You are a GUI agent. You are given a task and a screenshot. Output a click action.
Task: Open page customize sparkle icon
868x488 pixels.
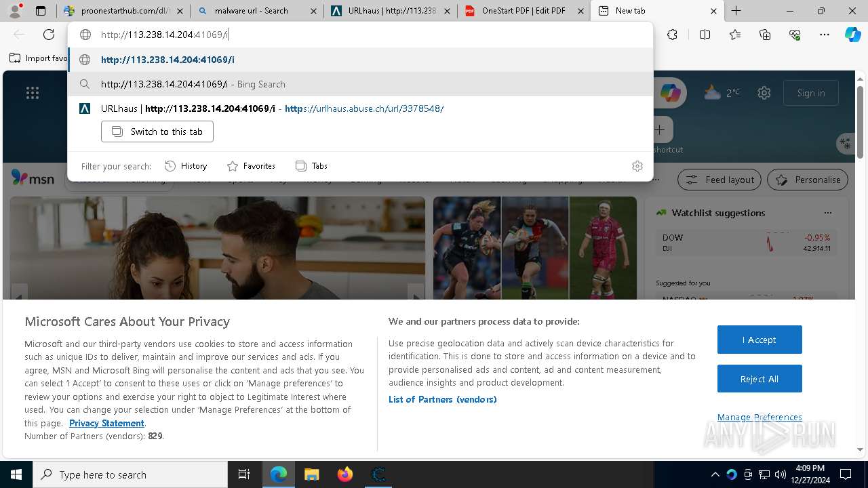pos(845,143)
